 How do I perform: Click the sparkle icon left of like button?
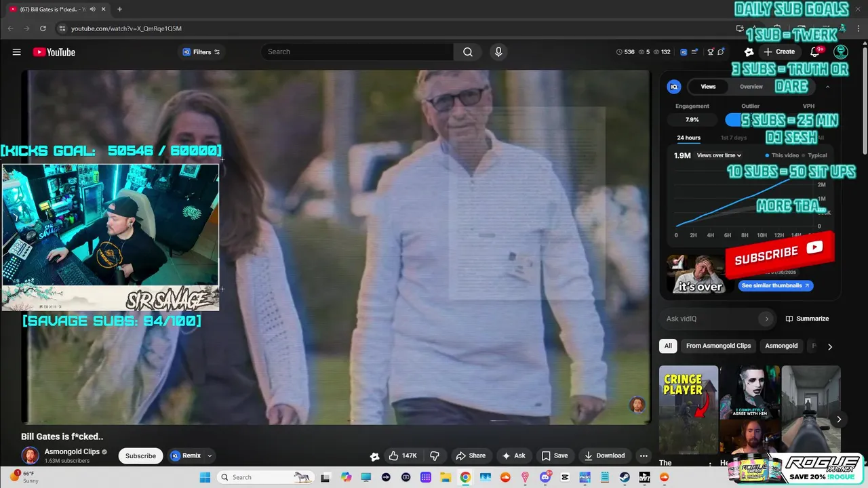[x=374, y=456]
